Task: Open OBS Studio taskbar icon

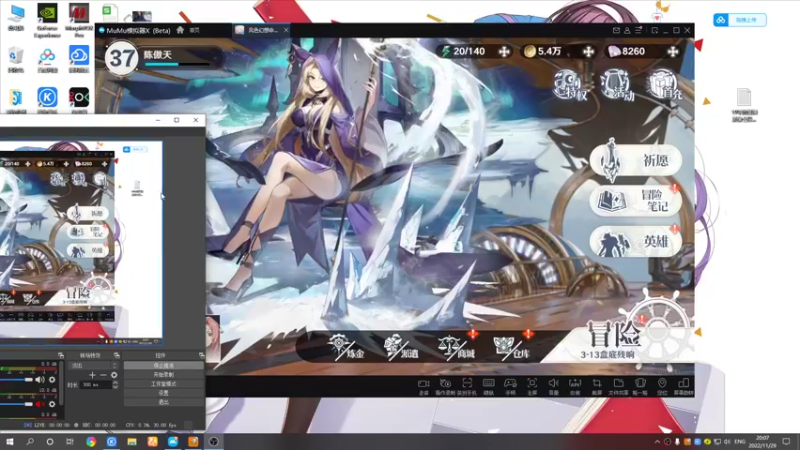Action: click(214, 442)
